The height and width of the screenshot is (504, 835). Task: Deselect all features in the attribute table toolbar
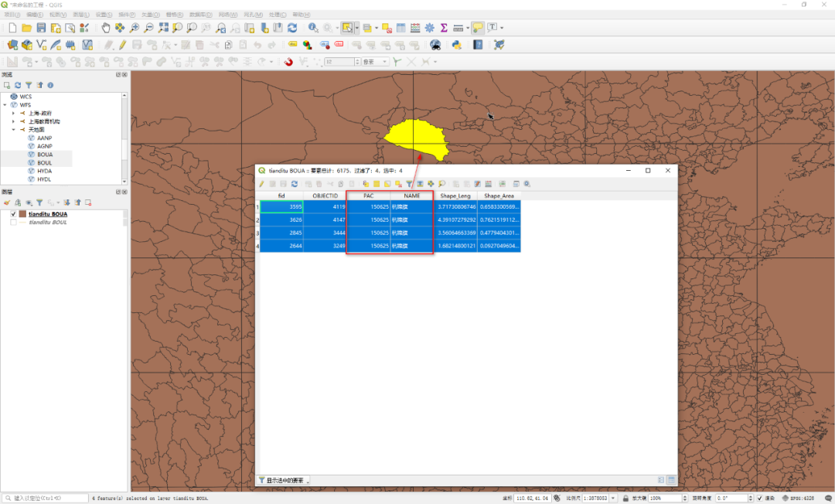click(398, 184)
